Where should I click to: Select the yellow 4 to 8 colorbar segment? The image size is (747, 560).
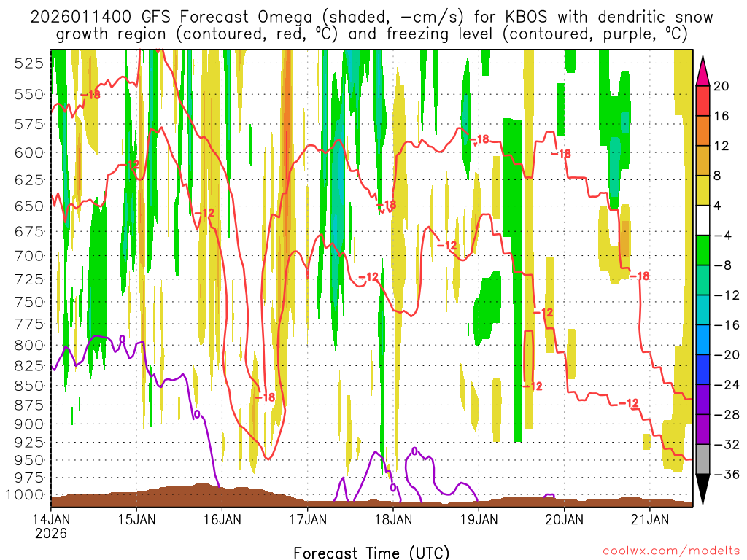[x=703, y=190]
